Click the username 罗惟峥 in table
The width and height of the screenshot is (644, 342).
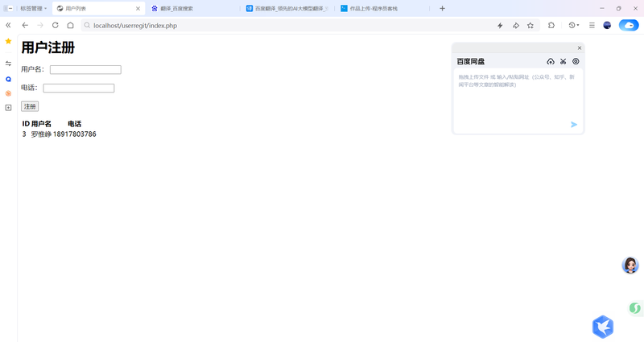(41, 134)
